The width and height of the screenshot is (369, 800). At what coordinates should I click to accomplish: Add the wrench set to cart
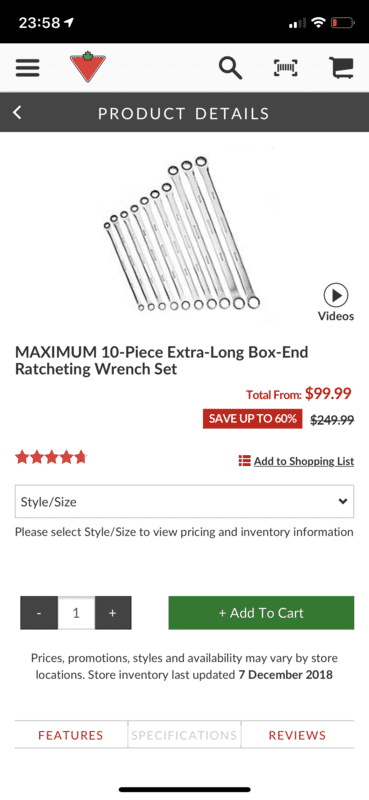(x=261, y=613)
